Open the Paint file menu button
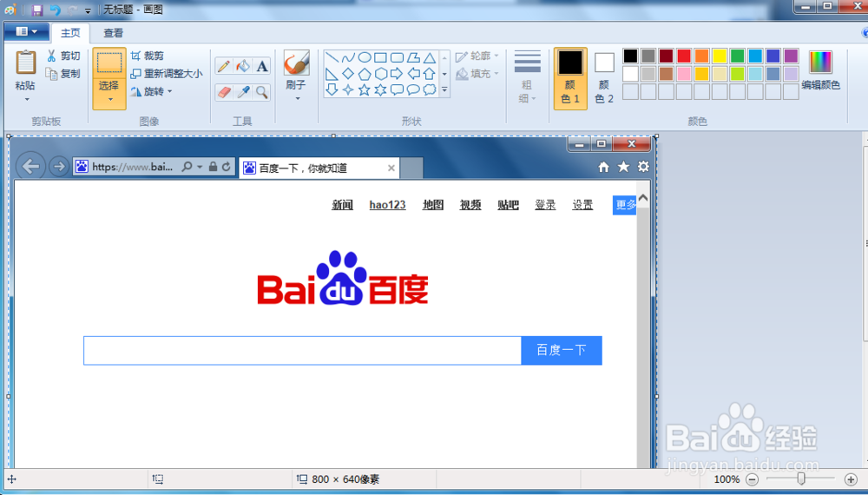The image size is (868, 495). (x=27, y=31)
